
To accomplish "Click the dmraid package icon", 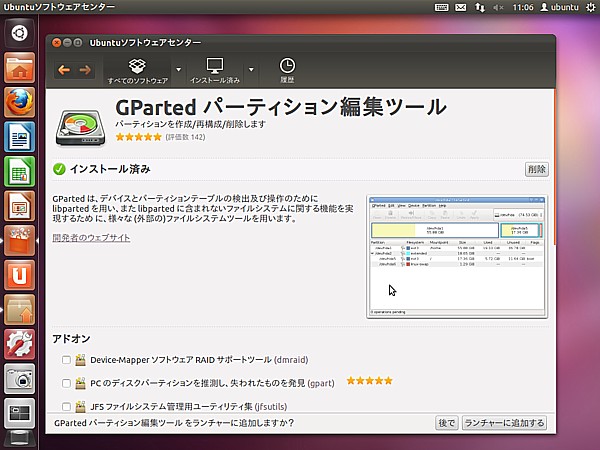I will (80, 360).
